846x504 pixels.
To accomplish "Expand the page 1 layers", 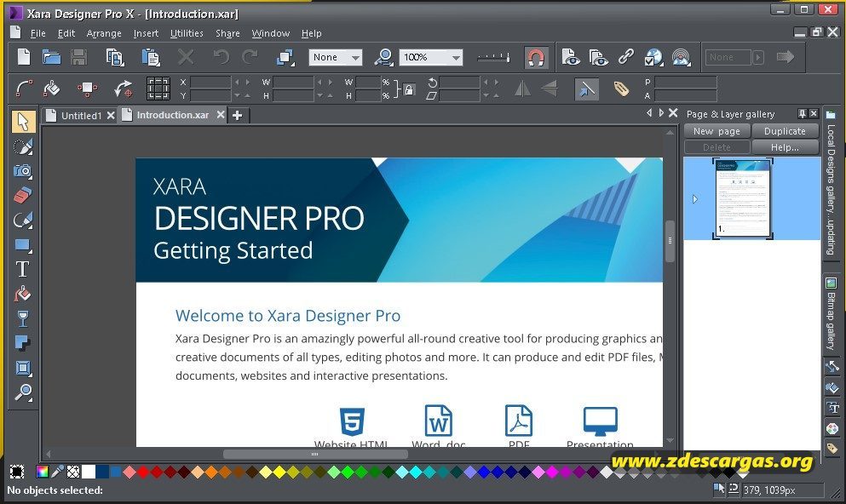I will tap(695, 199).
